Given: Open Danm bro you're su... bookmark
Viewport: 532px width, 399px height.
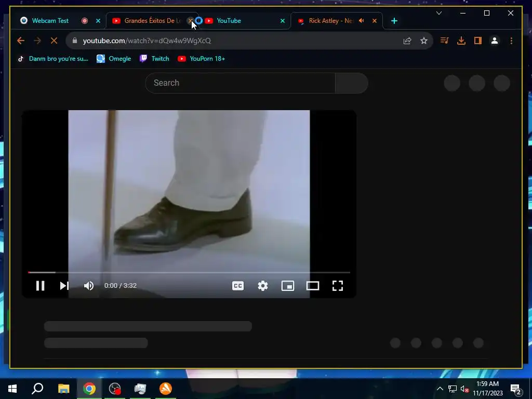Looking at the screenshot, I should [x=52, y=59].
